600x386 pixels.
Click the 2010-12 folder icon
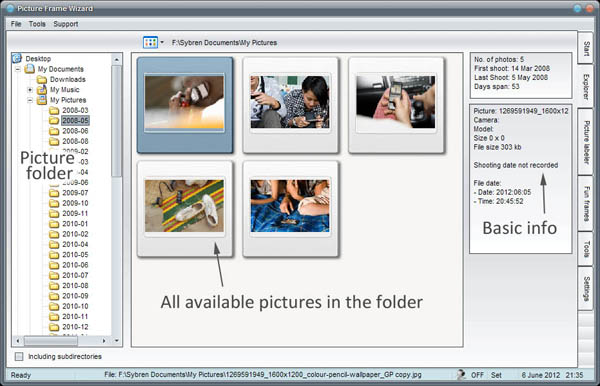pyautogui.click(x=54, y=327)
